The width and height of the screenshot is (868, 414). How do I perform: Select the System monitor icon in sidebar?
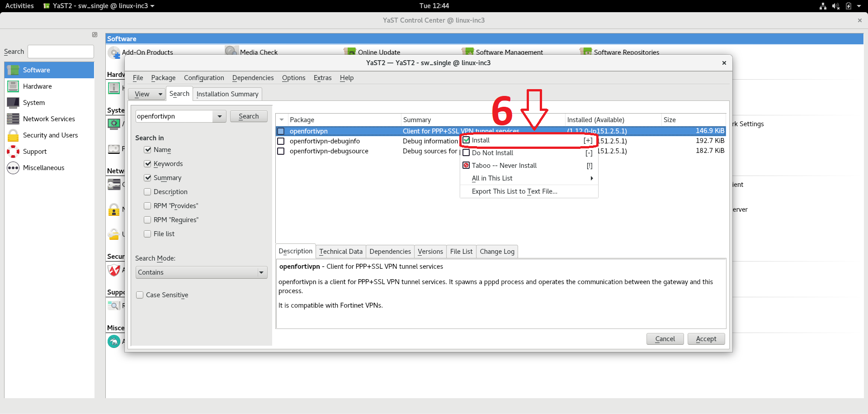[x=14, y=103]
